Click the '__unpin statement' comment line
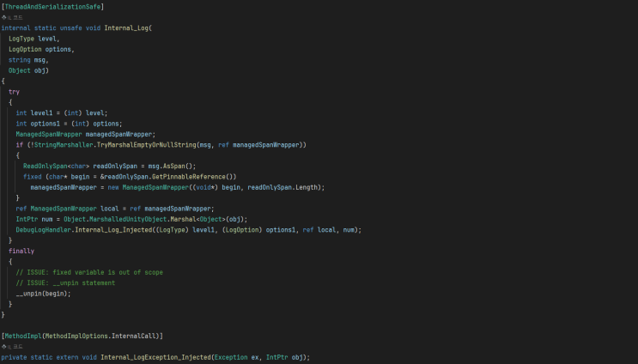 click(x=65, y=283)
